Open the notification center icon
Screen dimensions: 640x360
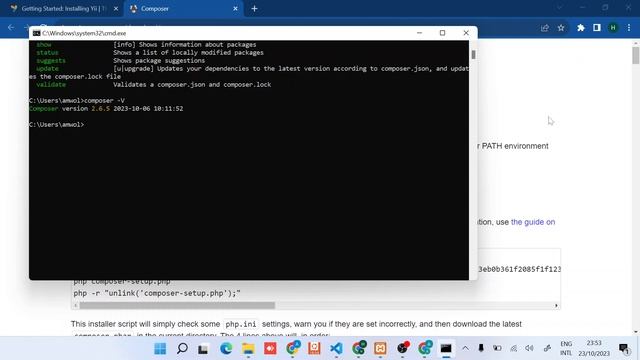point(624,348)
